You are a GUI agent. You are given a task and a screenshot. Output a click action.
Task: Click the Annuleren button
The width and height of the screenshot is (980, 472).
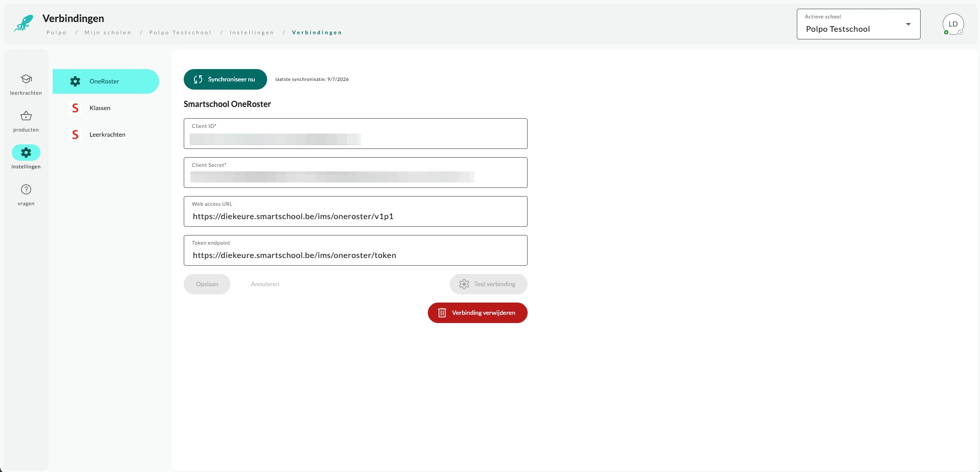click(265, 284)
